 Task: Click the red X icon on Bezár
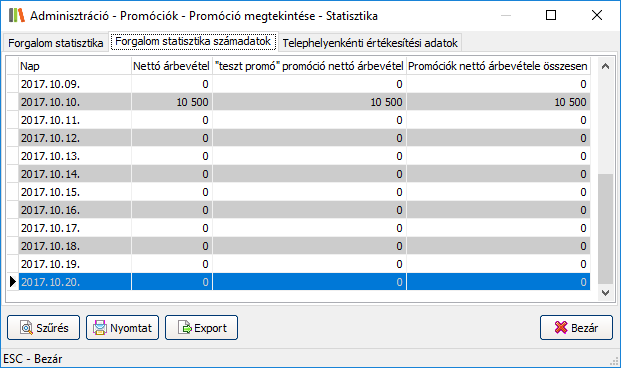[561, 327]
